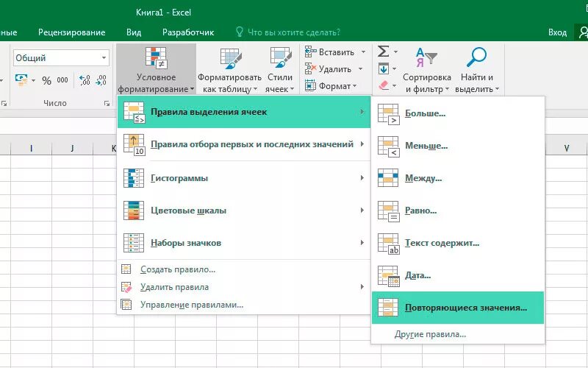Image resolution: width=588 pixels, height=368 pixels.
Task: Select column I header
Action: point(31,149)
